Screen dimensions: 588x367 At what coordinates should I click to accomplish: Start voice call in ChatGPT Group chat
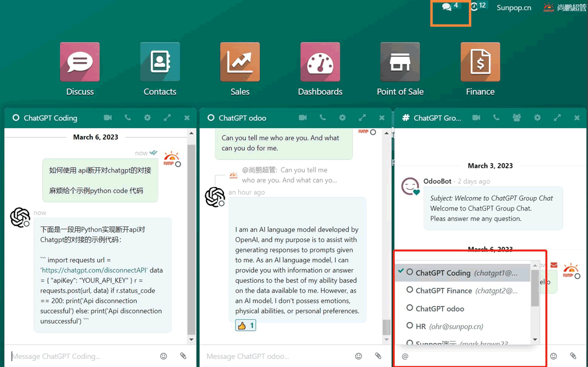tap(496, 118)
